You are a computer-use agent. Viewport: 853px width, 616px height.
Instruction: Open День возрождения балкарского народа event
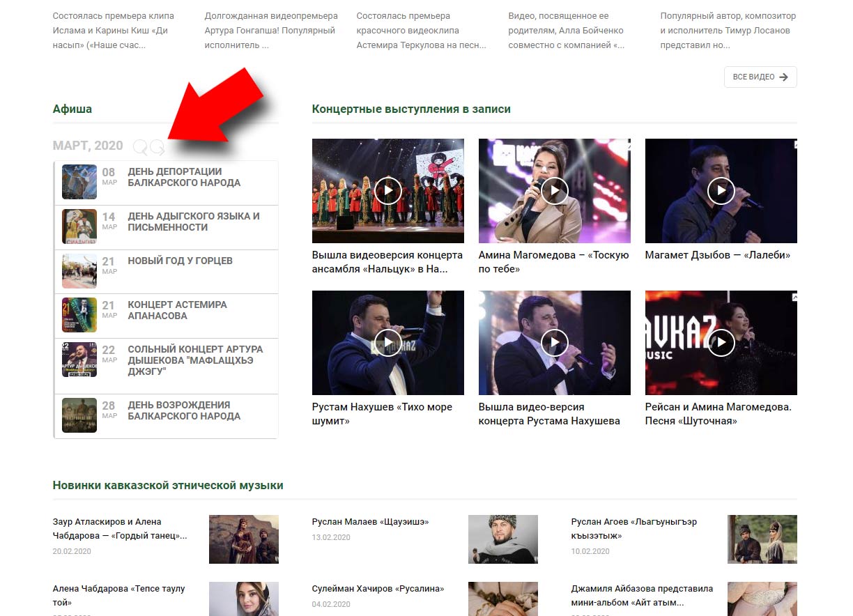[x=184, y=410]
